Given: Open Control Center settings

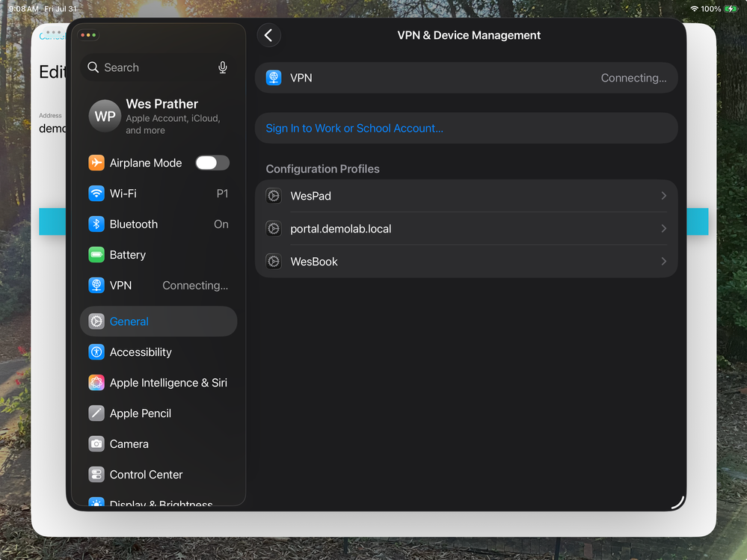Looking at the screenshot, I should click(x=159, y=474).
